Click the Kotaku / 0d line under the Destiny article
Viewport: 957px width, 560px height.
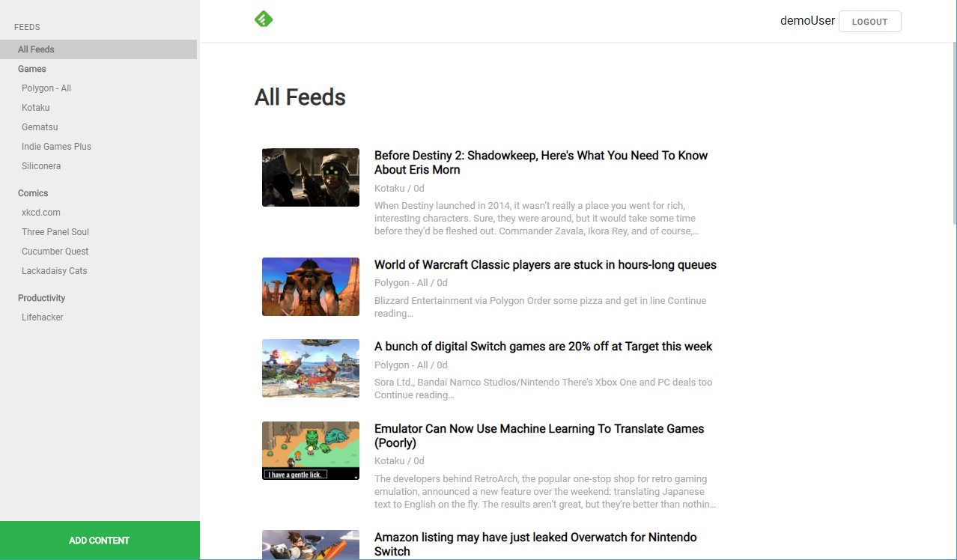[399, 189]
